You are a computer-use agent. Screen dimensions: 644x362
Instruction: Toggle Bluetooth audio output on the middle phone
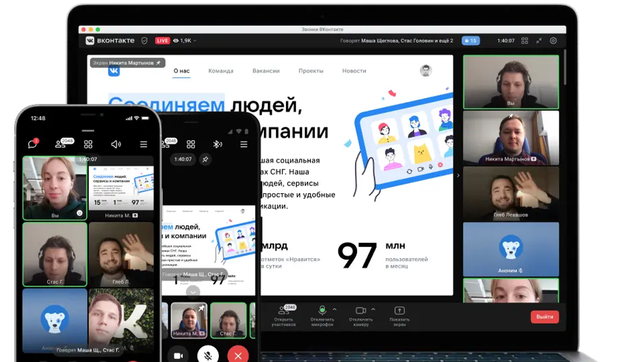[x=218, y=144]
